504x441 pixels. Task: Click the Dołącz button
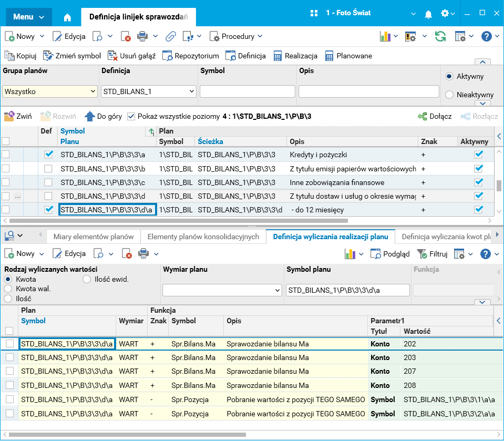coord(435,116)
